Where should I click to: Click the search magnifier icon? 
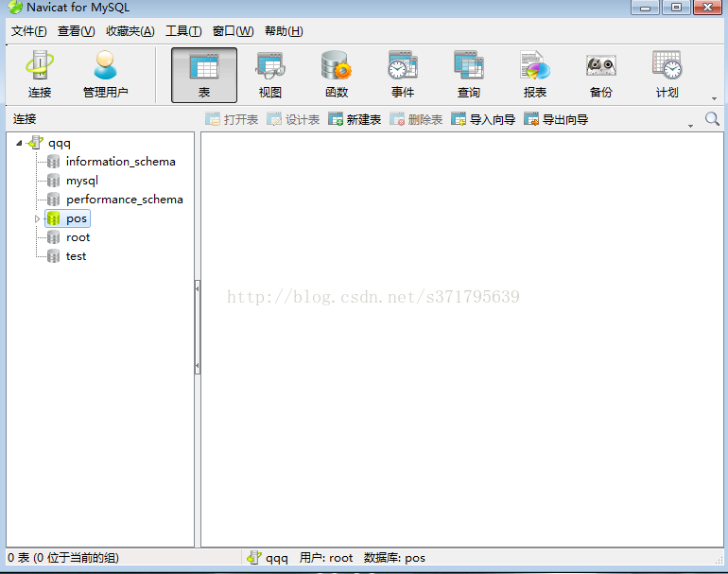coord(712,119)
